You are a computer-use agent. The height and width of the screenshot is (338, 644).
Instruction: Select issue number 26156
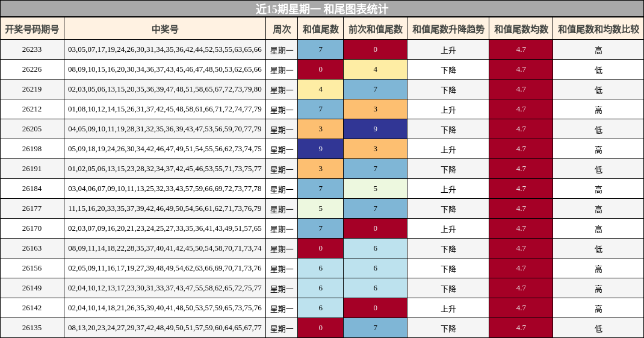pos(32,268)
